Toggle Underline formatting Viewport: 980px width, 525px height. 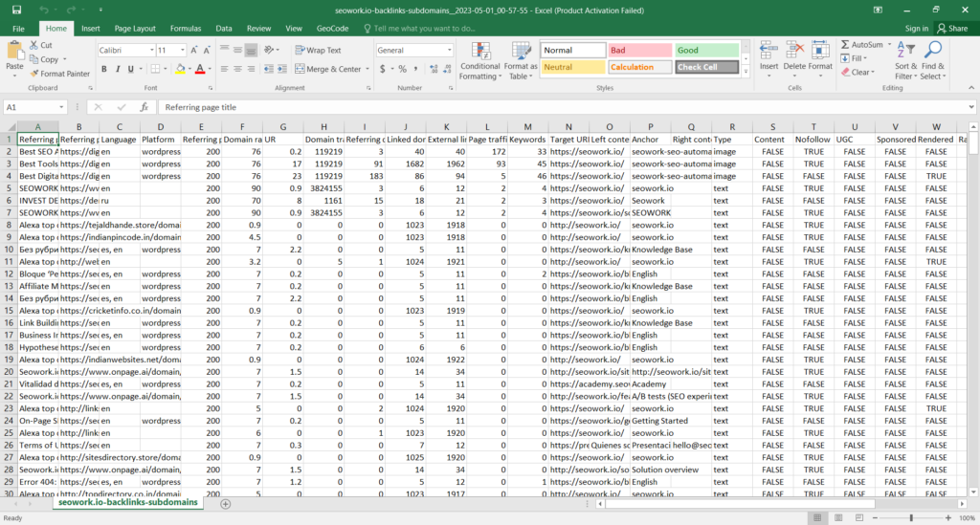pyautogui.click(x=130, y=69)
